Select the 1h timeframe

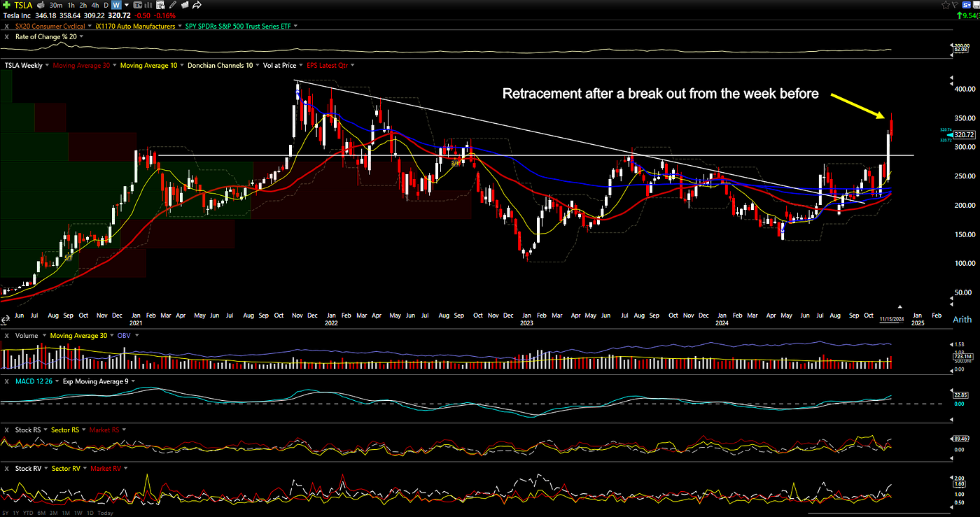coord(71,5)
